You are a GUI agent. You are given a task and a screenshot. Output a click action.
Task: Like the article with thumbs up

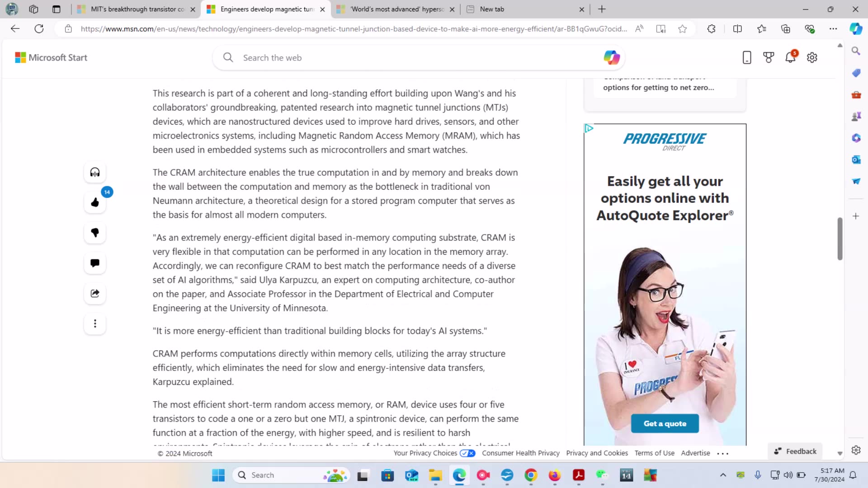[95, 202]
